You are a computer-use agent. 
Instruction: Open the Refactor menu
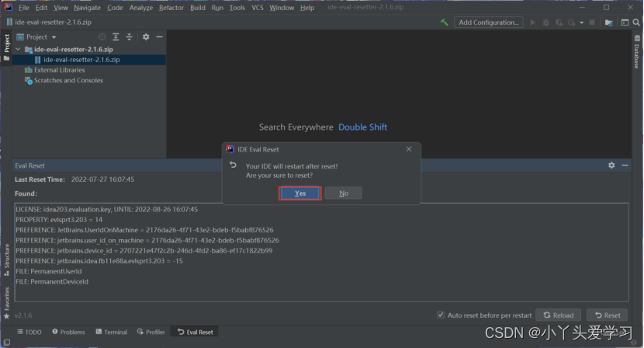click(171, 8)
